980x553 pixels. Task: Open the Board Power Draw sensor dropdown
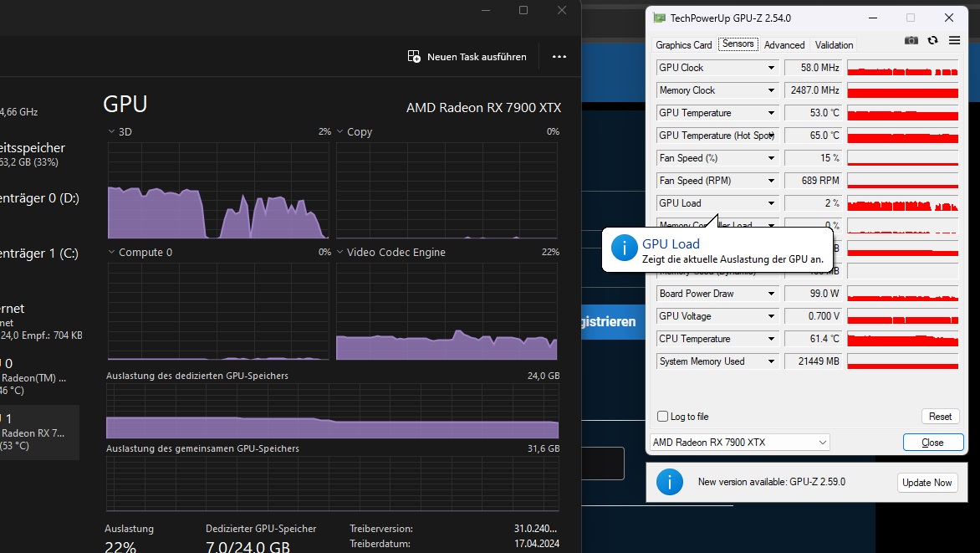coord(771,294)
